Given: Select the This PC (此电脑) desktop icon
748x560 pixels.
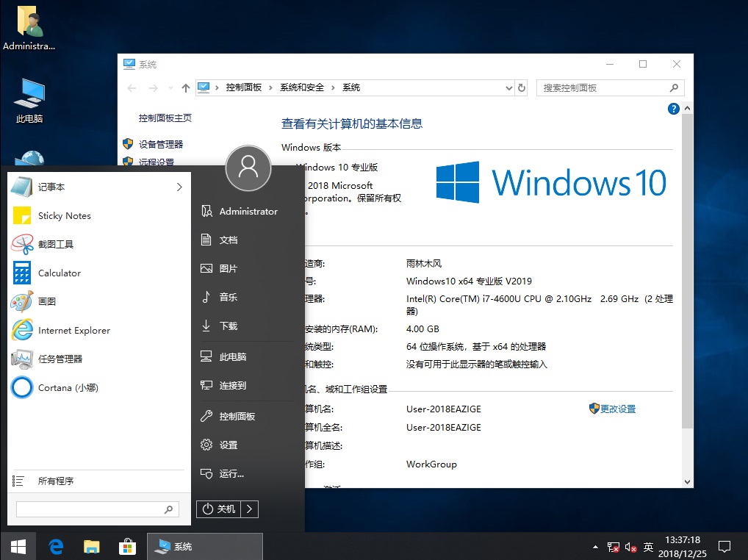Looking at the screenshot, I should [29, 100].
